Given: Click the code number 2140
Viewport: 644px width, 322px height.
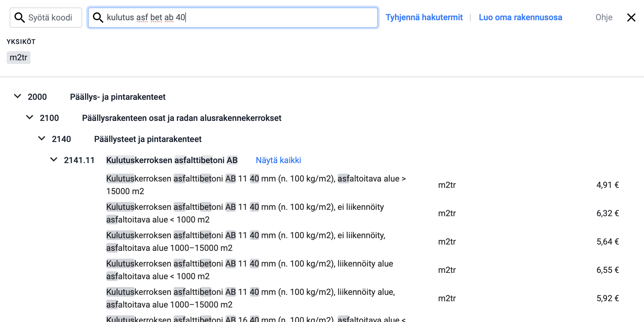Looking at the screenshot, I should (x=61, y=139).
